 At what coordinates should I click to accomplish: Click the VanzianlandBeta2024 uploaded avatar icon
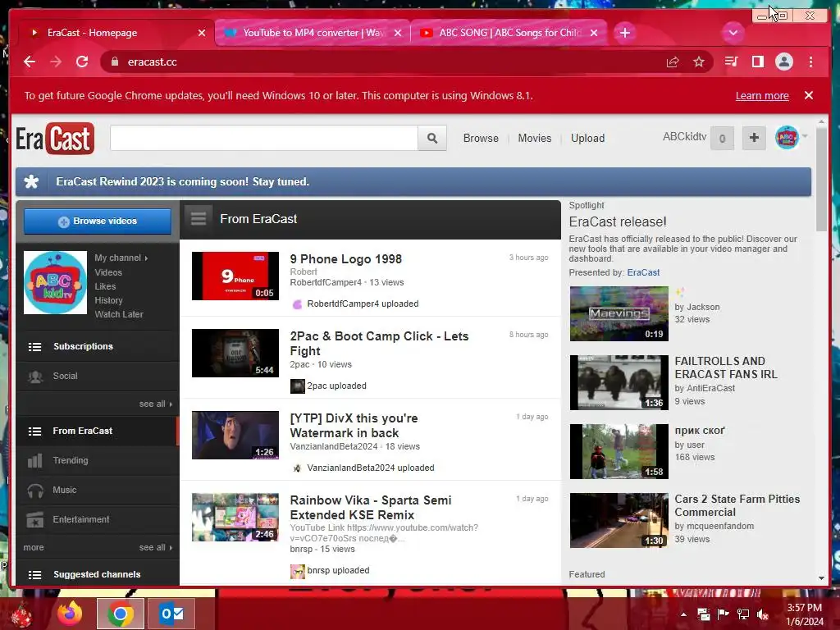point(297,468)
